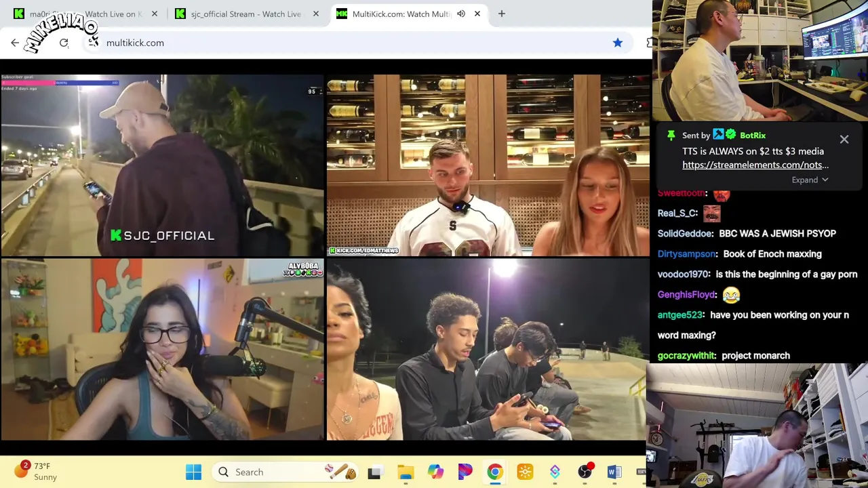This screenshot has width=868, height=488.
Task: Click the Sweettooth chat username
Action: 682,193
